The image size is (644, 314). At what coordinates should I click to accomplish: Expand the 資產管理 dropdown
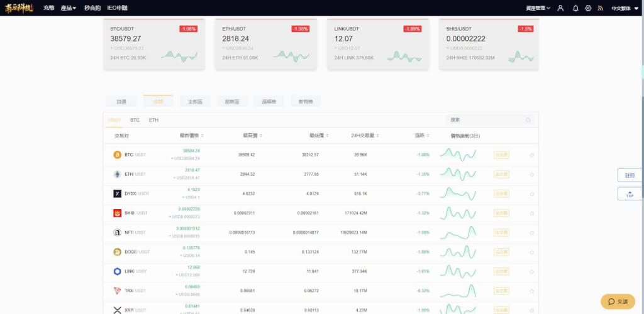pos(538,8)
